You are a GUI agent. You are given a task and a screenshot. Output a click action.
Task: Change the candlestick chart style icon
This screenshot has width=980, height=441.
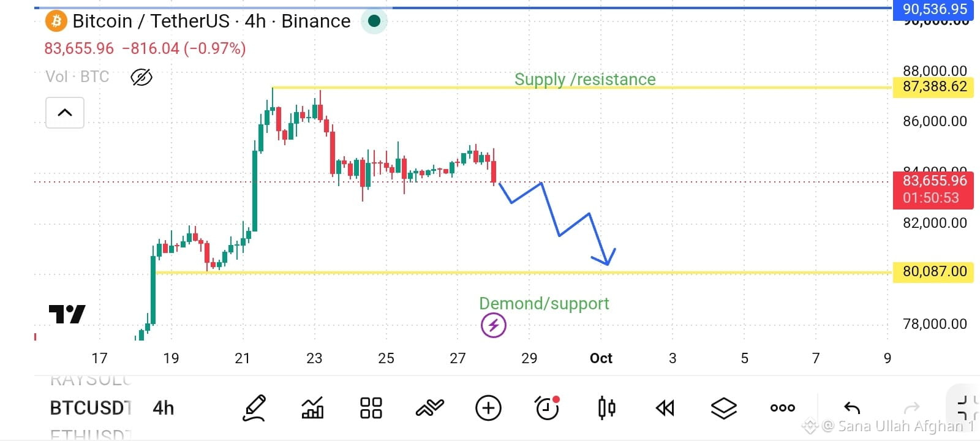pyautogui.click(x=606, y=408)
